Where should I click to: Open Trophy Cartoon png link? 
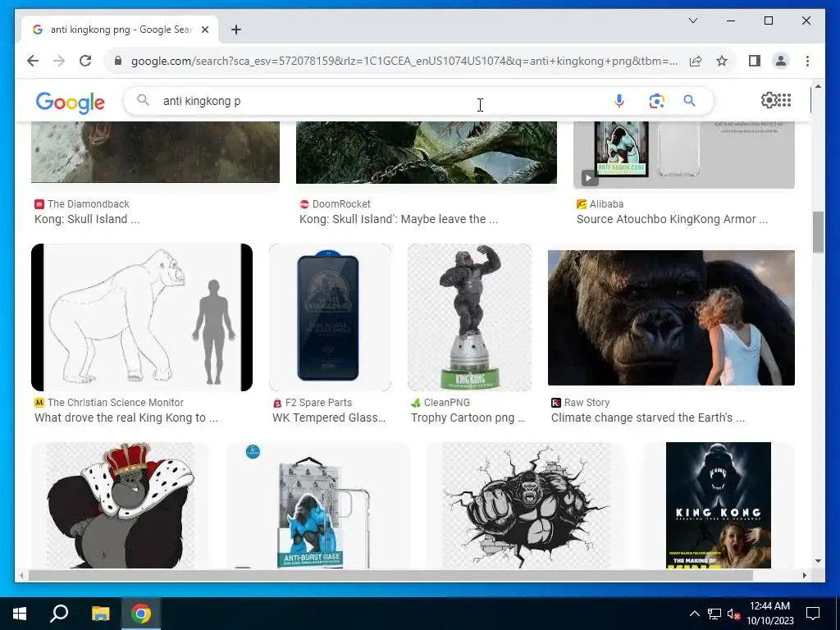468,418
